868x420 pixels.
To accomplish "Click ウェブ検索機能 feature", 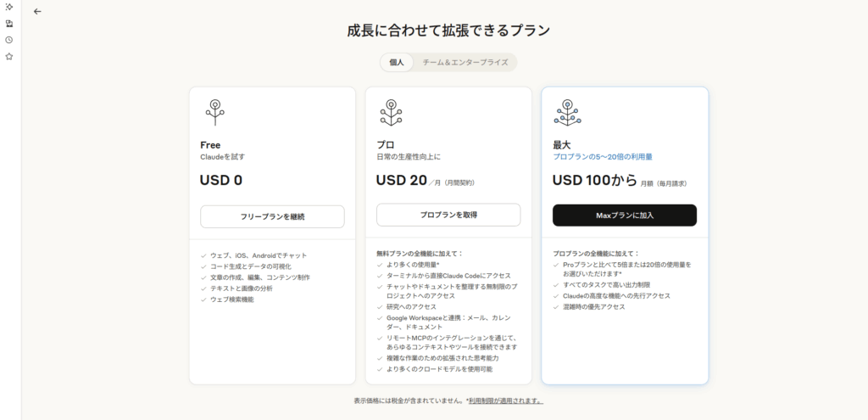I will [x=232, y=300].
